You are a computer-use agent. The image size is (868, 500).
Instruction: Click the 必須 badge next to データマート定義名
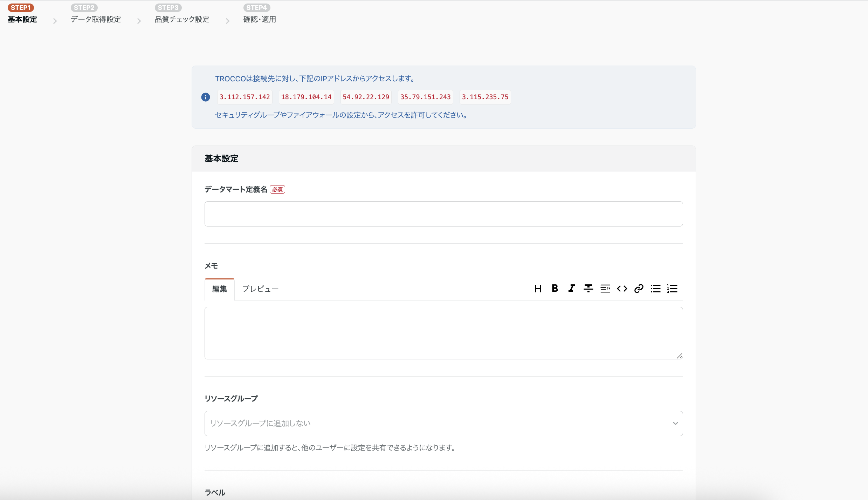click(x=277, y=189)
